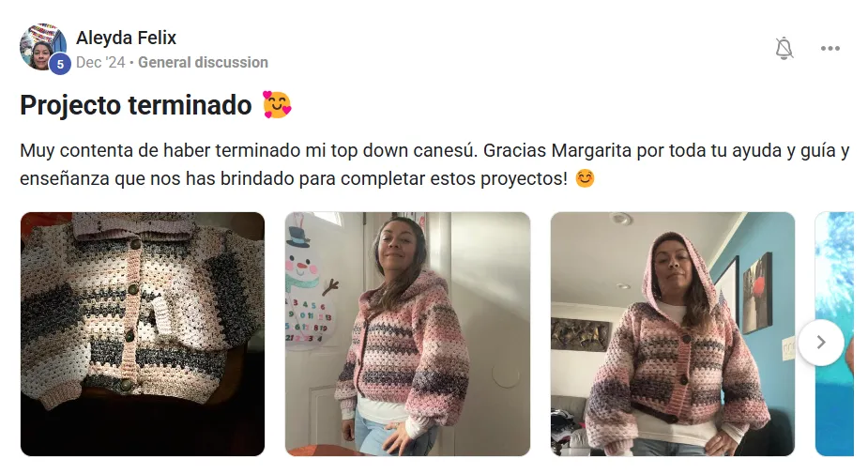Open the partially visible fourth photo
Viewport: 868px width, 474px height.
click(x=834, y=334)
